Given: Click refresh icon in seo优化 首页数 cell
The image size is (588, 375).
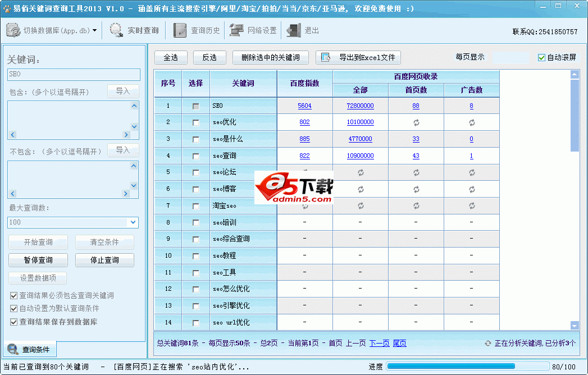Looking at the screenshot, I should (416, 122).
